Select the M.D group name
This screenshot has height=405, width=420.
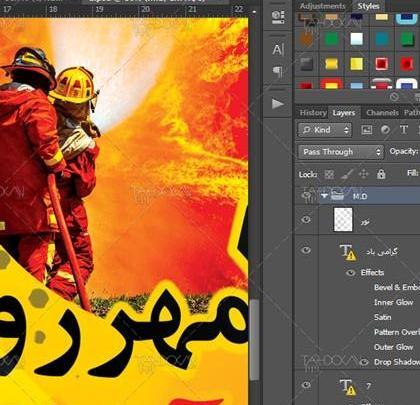[x=360, y=196]
